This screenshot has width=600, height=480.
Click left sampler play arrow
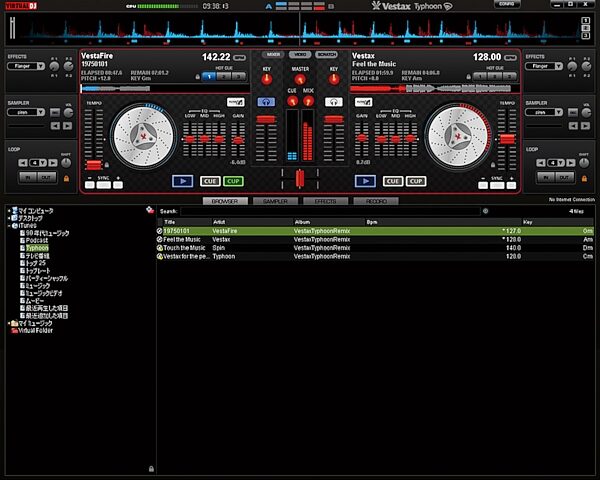(67, 126)
